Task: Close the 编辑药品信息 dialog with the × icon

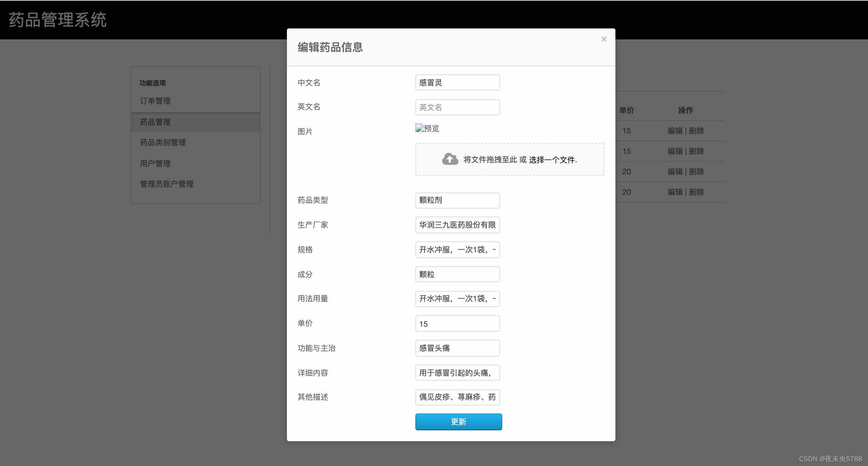Action: click(x=604, y=39)
